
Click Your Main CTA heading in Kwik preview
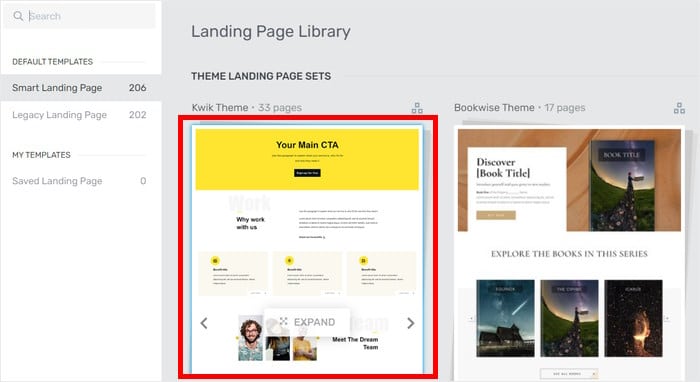coord(307,145)
